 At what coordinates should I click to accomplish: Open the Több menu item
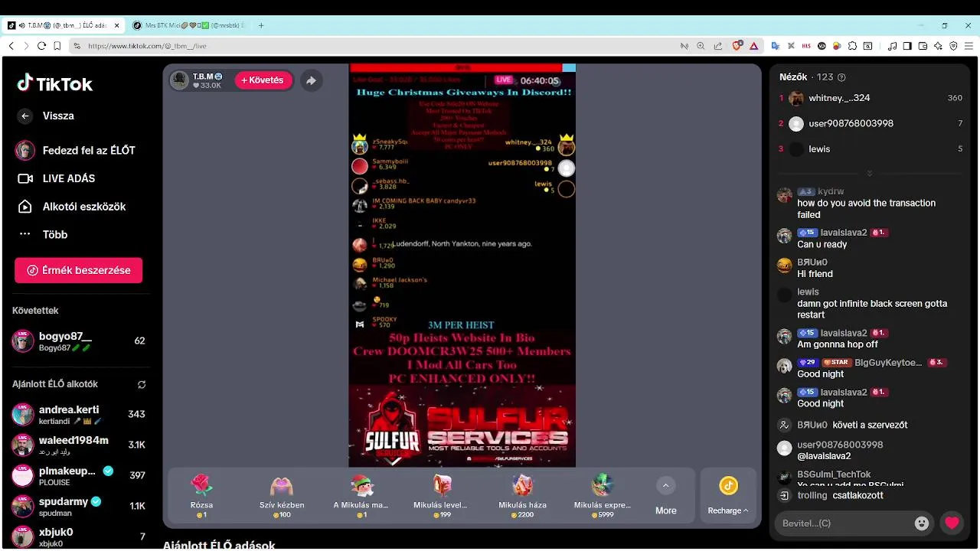tap(43, 235)
